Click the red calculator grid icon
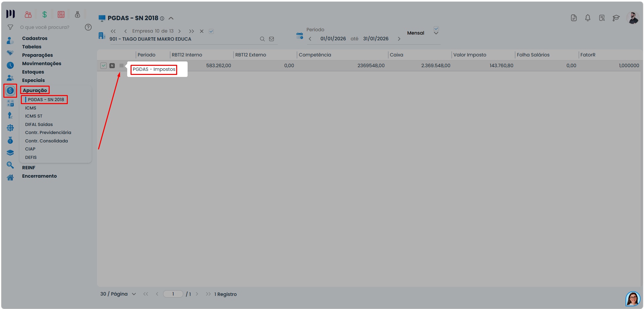This screenshot has width=644, height=309. pyautogui.click(x=61, y=14)
